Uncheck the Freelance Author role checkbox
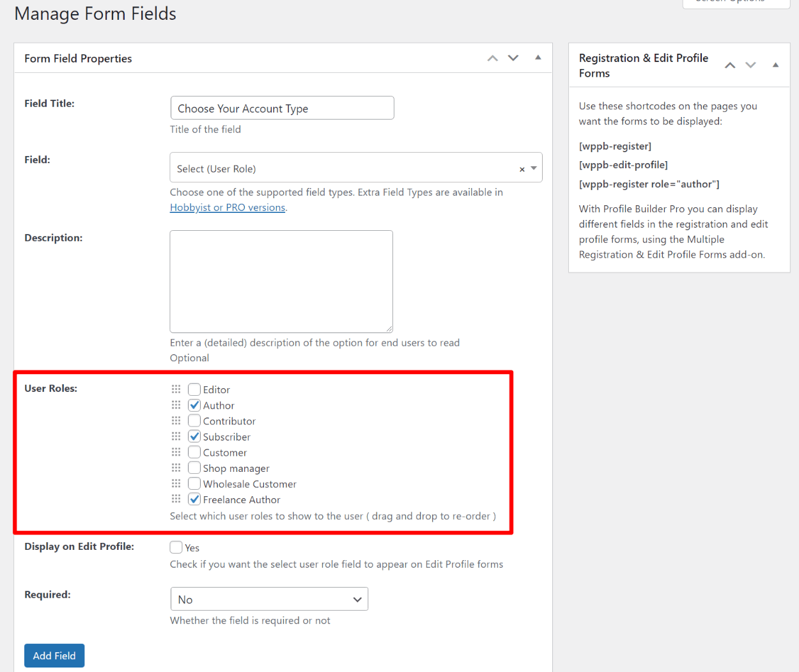The height and width of the screenshot is (672, 799). pos(194,499)
